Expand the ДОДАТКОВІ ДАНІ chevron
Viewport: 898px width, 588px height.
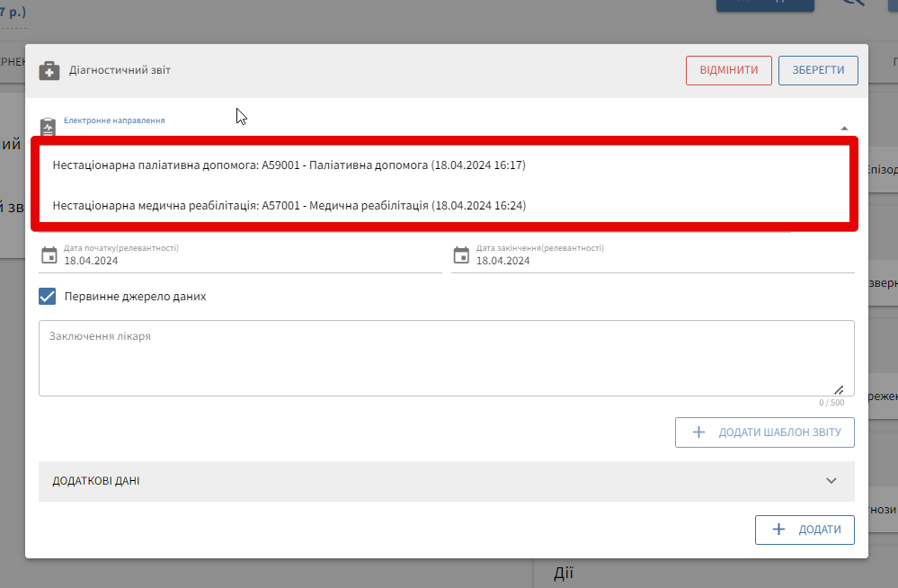click(x=831, y=481)
